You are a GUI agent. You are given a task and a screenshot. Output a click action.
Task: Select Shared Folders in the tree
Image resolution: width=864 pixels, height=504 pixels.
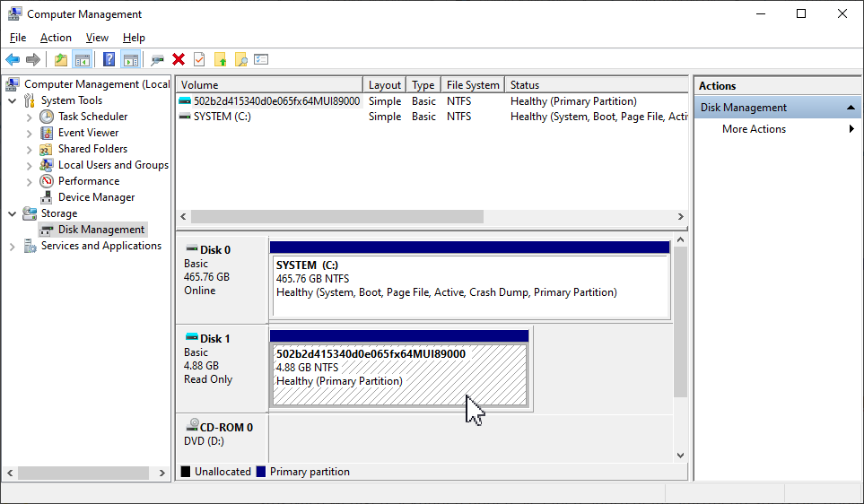[92, 149]
